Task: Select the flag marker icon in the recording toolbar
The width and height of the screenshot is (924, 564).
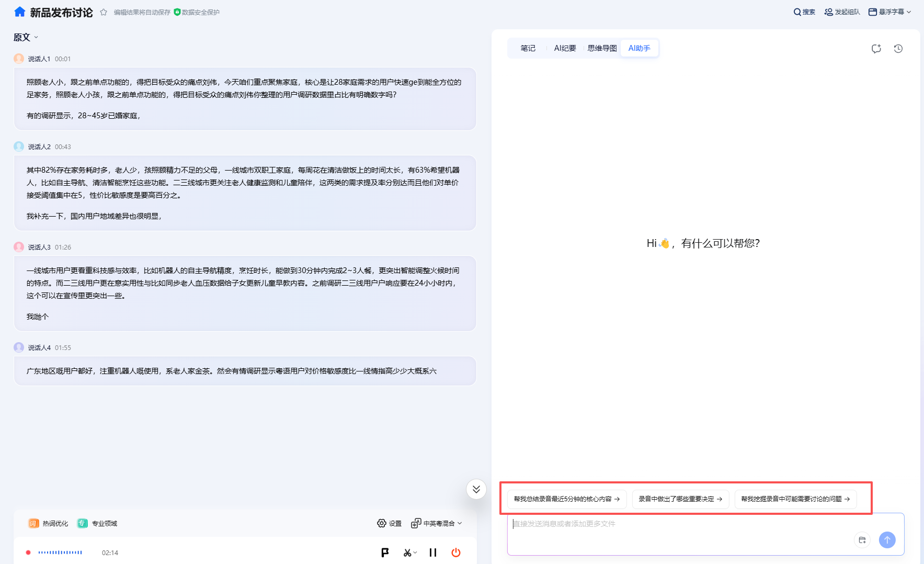Action: 385,552
